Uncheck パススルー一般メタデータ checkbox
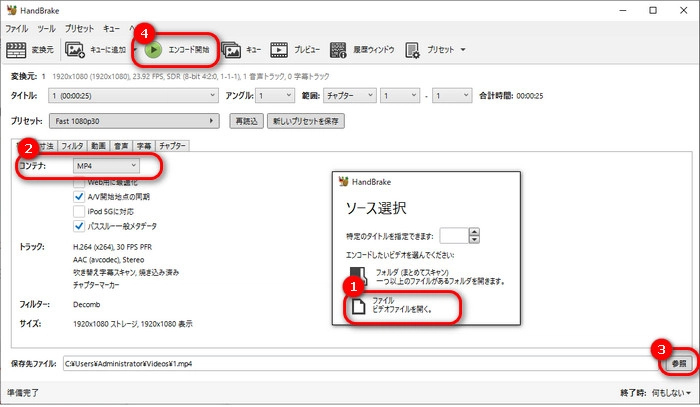 [79, 226]
